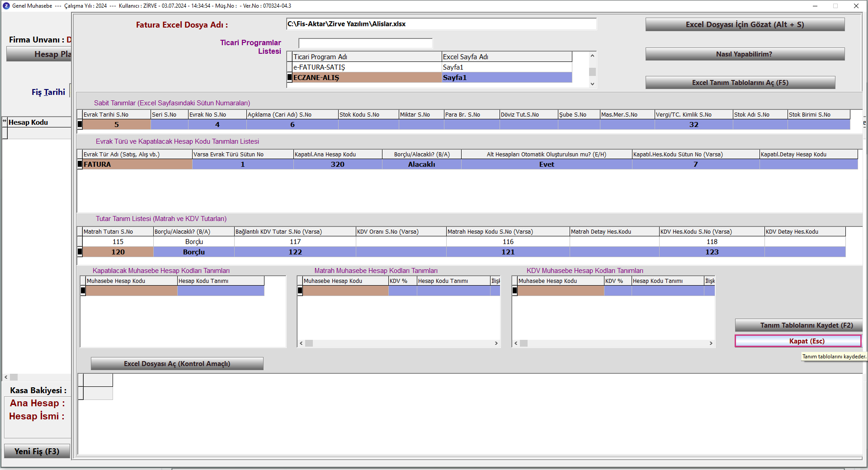Click the Fatura Excel file path field

[441, 24]
